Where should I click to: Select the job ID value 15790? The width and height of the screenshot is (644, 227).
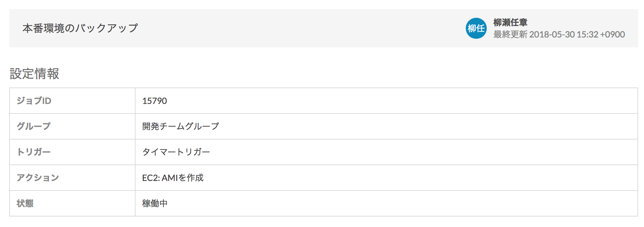pos(155,101)
